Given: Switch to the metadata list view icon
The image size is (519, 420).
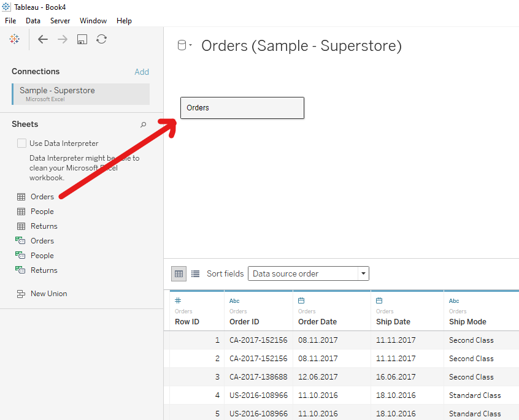Looking at the screenshot, I should pos(195,273).
